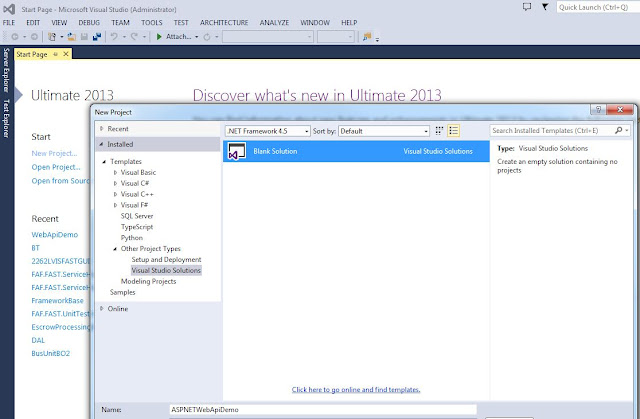Screen dimensions: 640x419
Task: Select Modeling Projects category
Action: click(149, 282)
